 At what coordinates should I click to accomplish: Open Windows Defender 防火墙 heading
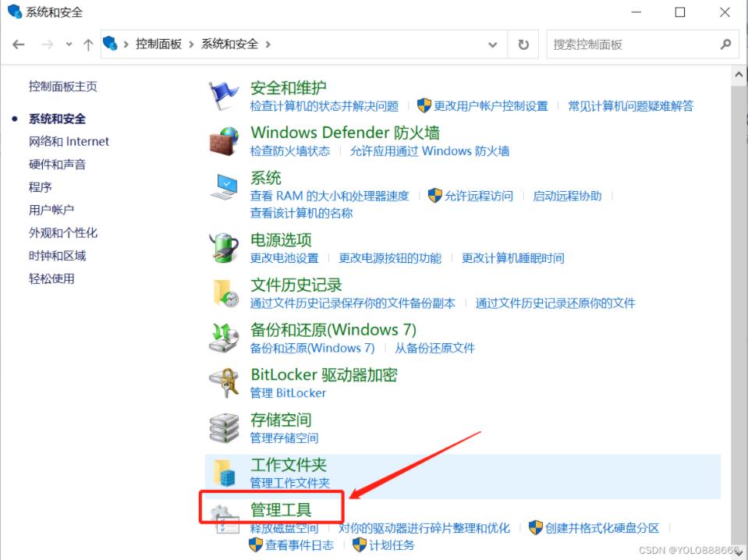345,132
